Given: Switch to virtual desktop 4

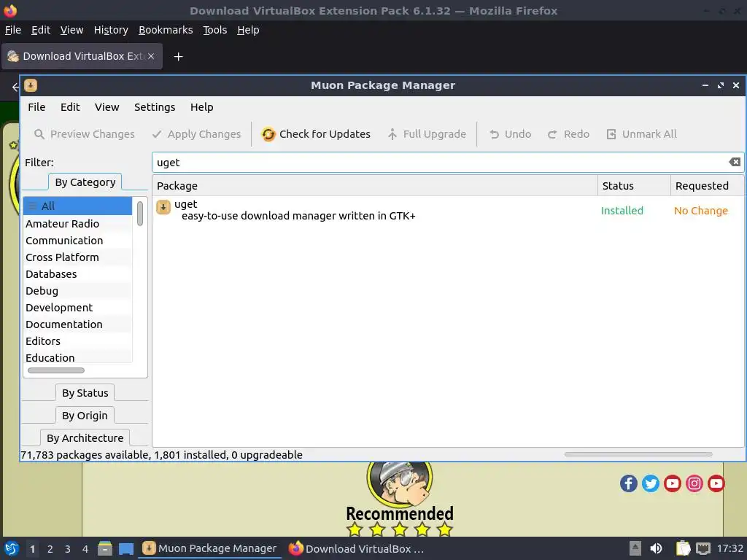Looking at the screenshot, I should tap(85, 548).
